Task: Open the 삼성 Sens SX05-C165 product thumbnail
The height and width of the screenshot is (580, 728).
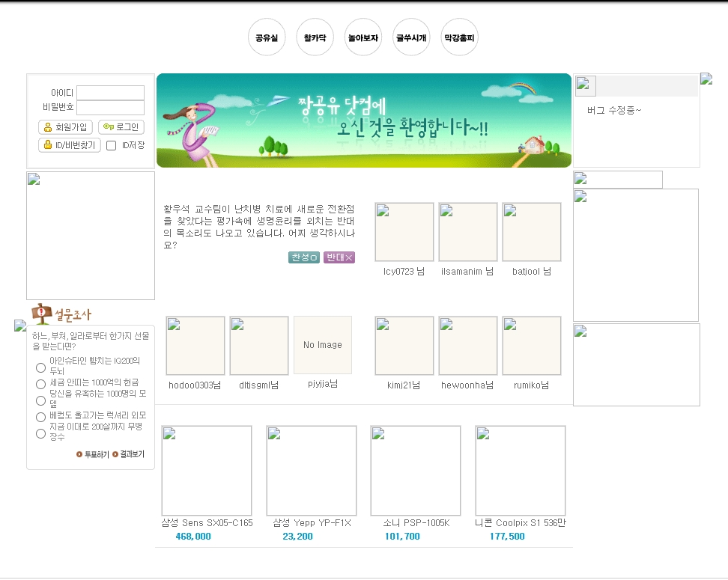Action: 207,471
